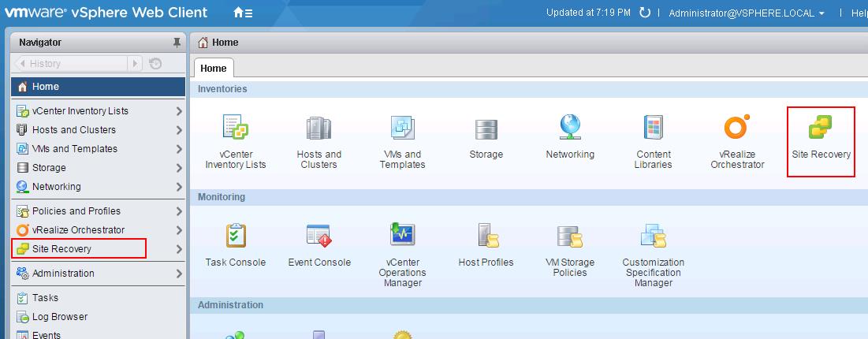Open Content Libraries icon

tap(654, 128)
